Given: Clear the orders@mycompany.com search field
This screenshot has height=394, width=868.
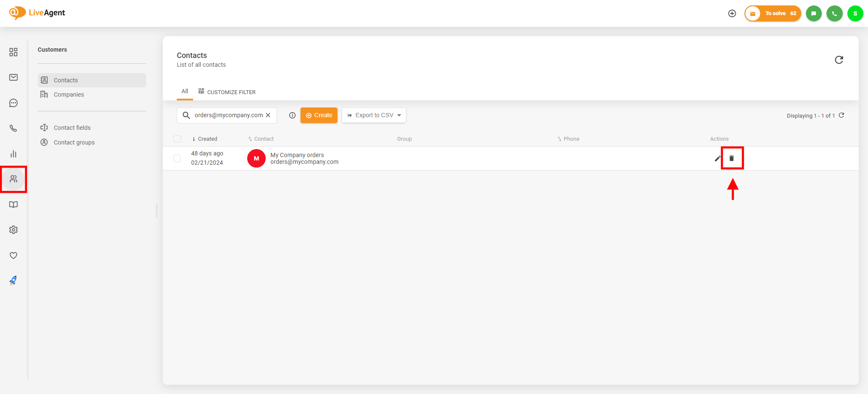Looking at the screenshot, I should (268, 115).
